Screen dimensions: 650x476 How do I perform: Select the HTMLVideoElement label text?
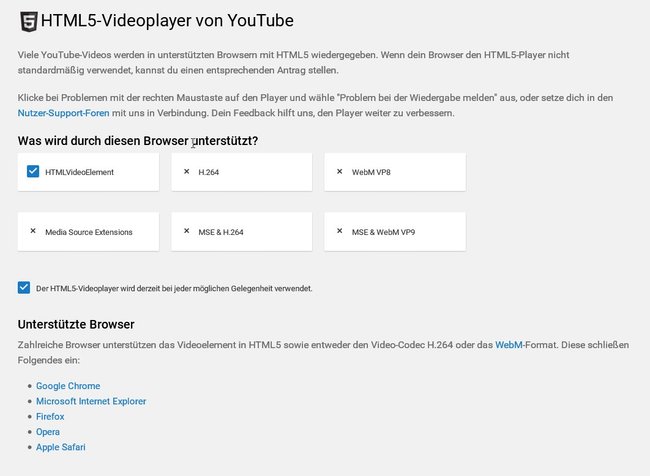pyautogui.click(x=79, y=172)
